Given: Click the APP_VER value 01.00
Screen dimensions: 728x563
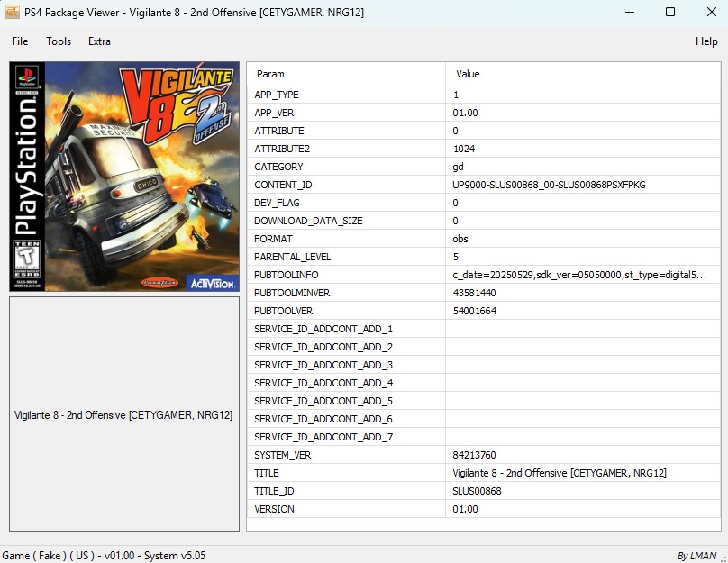Looking at the screenshot, I should [465, 113].
